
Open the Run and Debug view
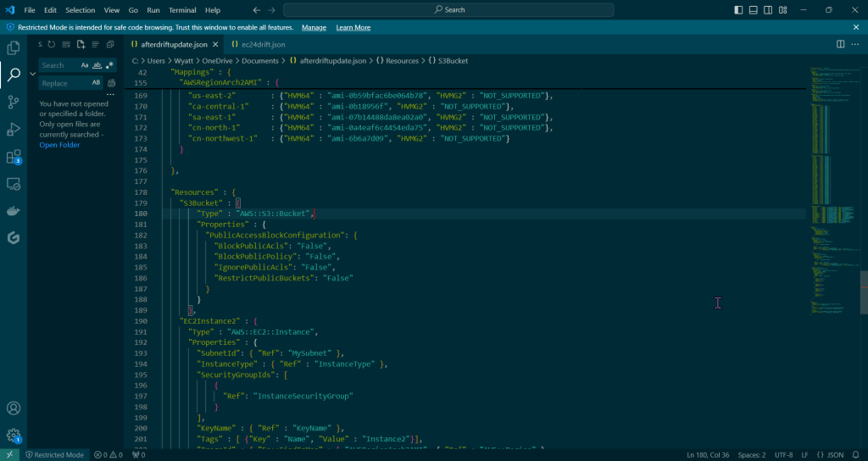pyautogui.click(x=14, y=130)
